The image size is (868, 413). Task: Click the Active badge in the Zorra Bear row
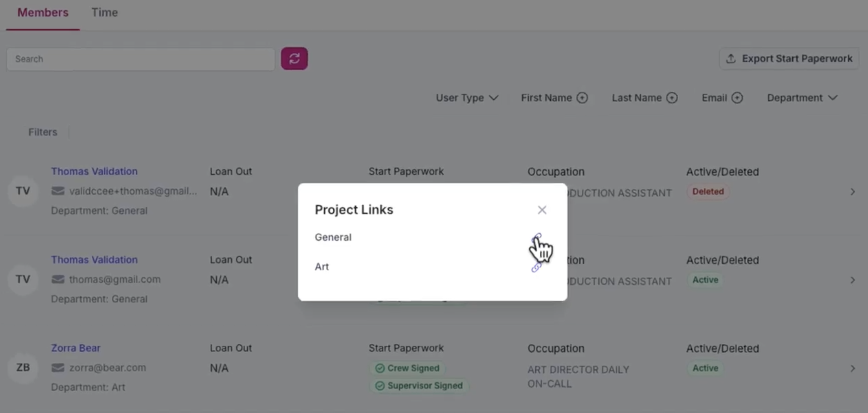[x=705, y=368]
